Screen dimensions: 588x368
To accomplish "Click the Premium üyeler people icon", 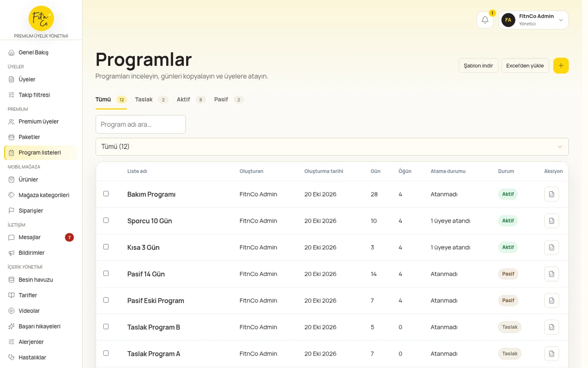I will click(x=11, y=121).
